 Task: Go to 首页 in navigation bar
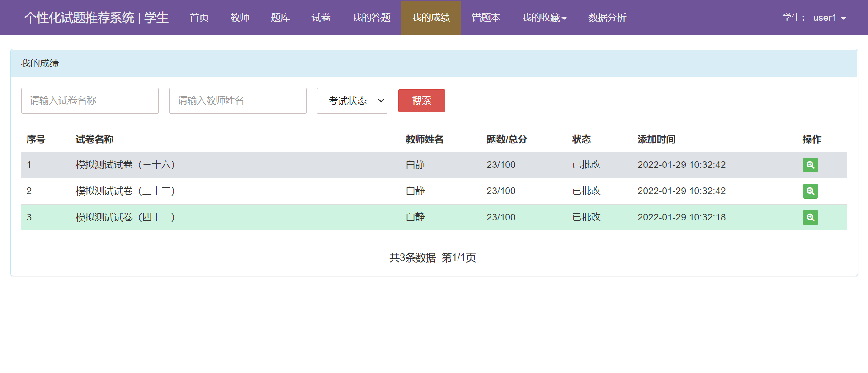click(199, 18)
